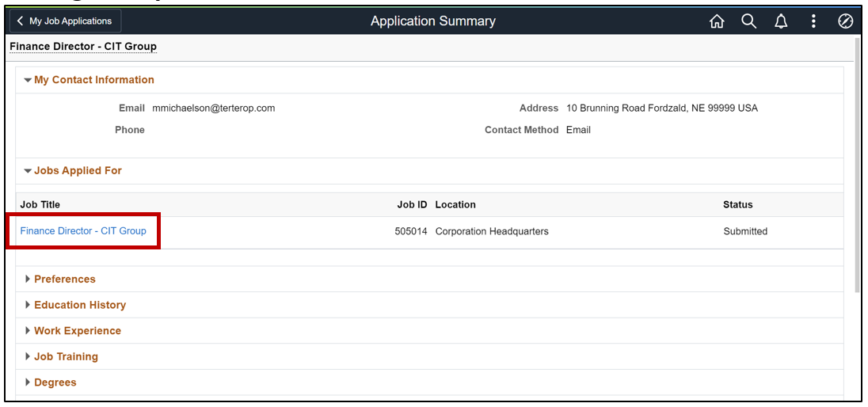868x407 pixels.
Task: Go to the Home page icon
Action: [x=717, y=21]
